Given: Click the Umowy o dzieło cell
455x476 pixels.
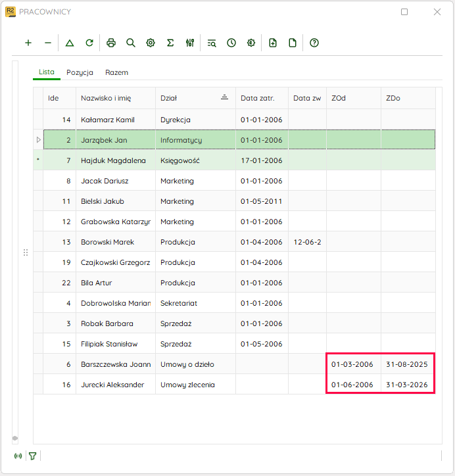Looking at the screenshot, I should click(x=195, y=364).
